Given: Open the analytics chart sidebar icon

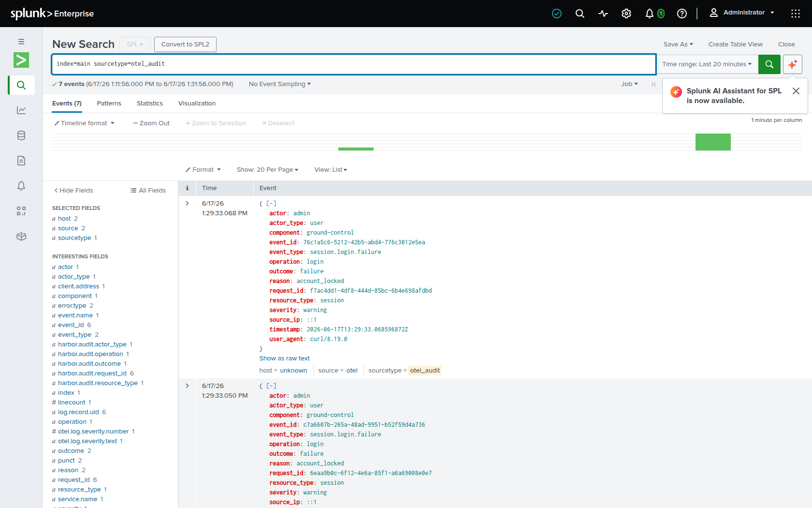Looking at the screenshot, I should 21,110.
